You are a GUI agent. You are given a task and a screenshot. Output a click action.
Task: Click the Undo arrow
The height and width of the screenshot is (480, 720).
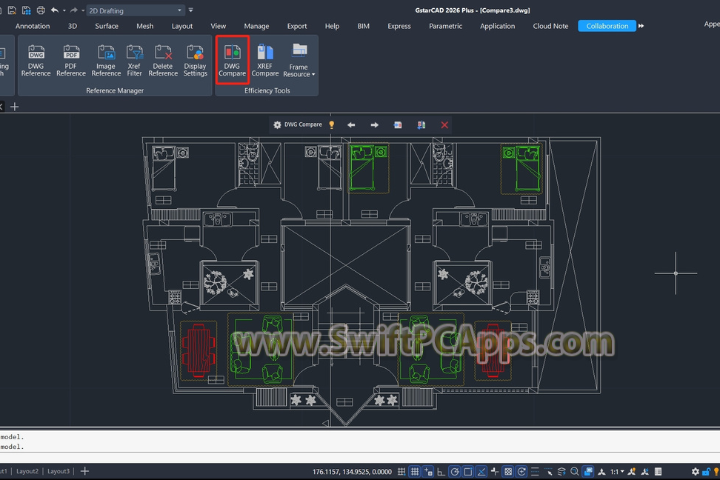[x=55, y=10]
